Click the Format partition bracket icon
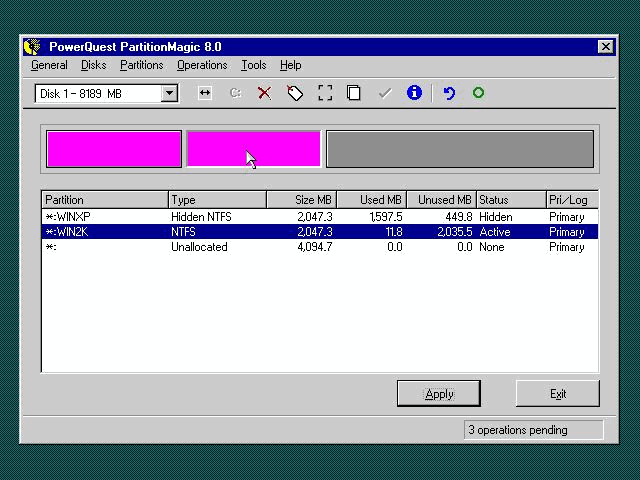This screenshot has height=480, width=640. 325,93
